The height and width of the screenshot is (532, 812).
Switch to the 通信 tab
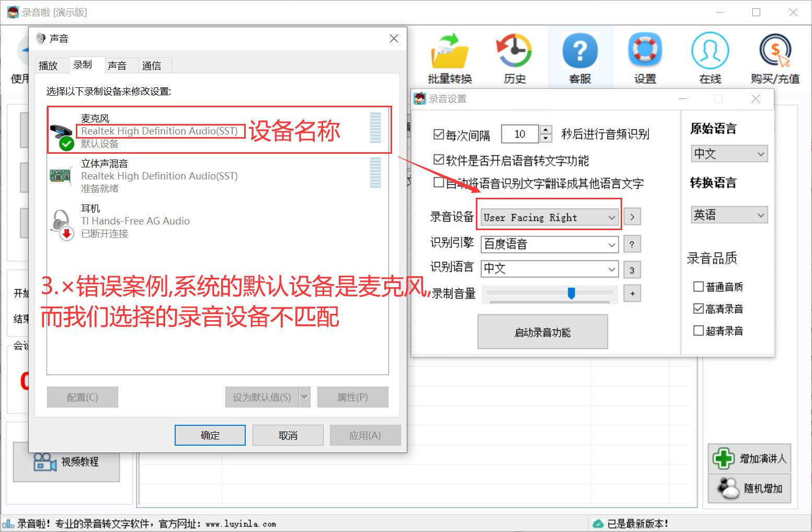[x=152, y=65]
